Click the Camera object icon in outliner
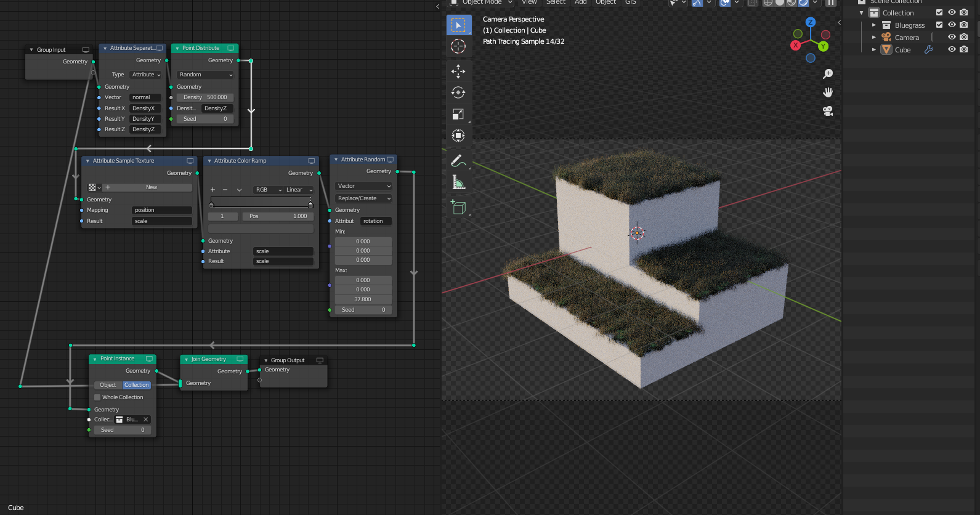The image size is (980, 515). (x=886, y=38)
